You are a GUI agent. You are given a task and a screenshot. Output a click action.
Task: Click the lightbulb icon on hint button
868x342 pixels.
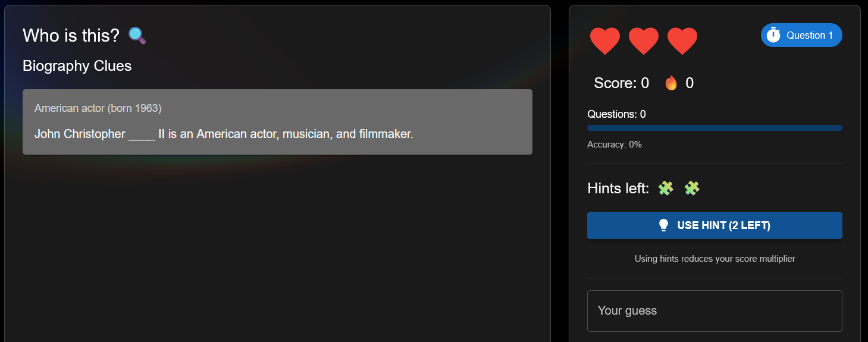pyautogui.click(x=664, y=225)
